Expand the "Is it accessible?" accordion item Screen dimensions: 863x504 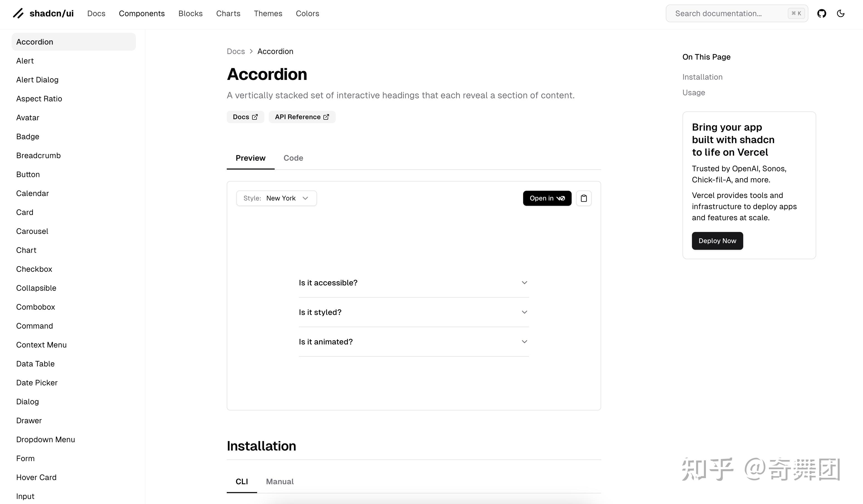coord(413,283)
